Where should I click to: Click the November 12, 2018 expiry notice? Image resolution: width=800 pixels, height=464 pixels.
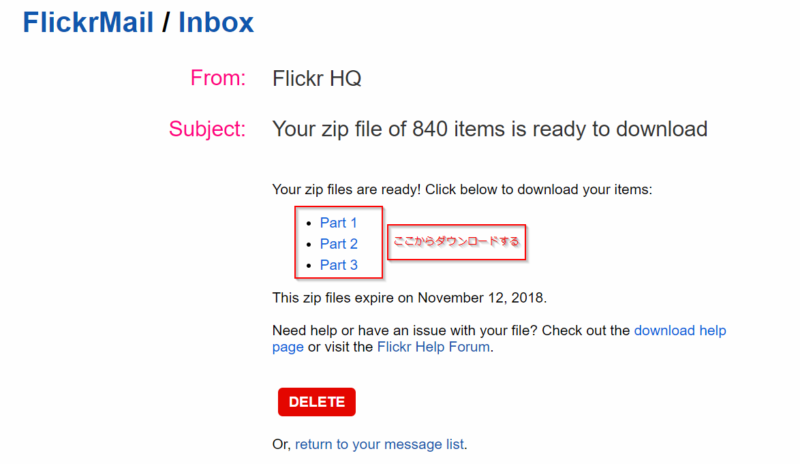(x=410, y=297)
